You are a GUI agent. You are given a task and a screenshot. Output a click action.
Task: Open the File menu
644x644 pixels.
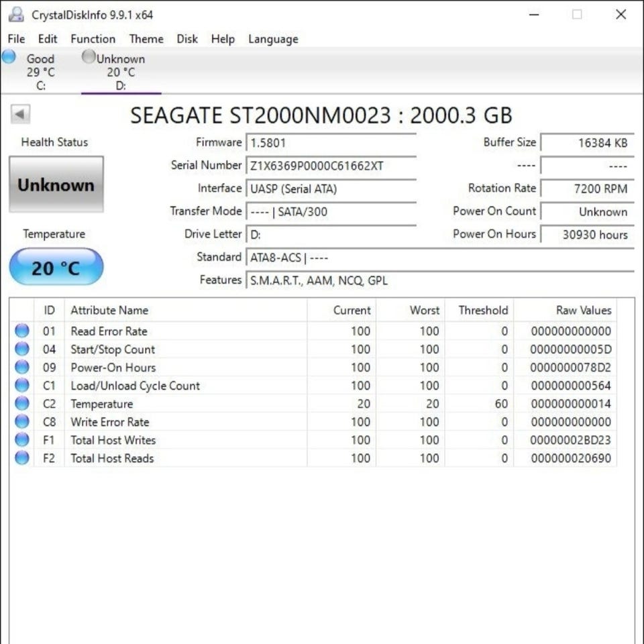[16, 39]
